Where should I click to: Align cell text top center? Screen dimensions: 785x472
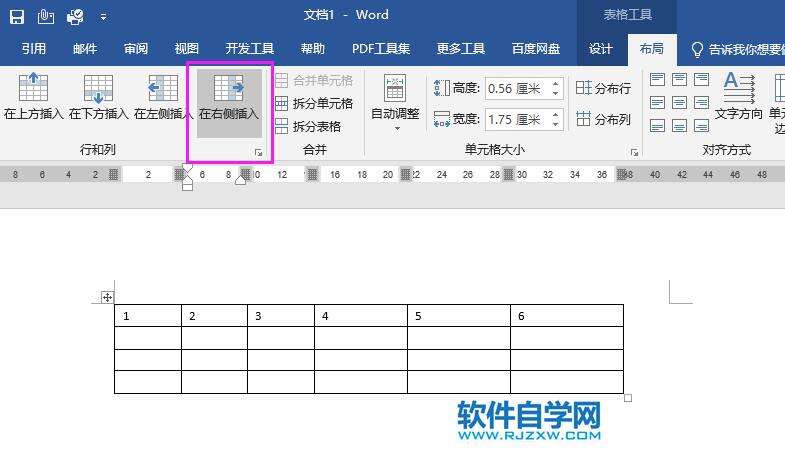(679, 79)
